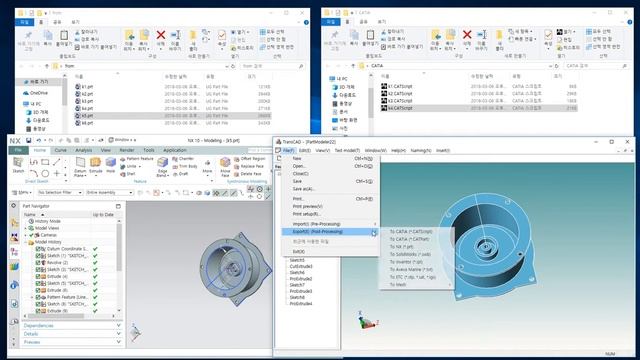
Task: Click the search box in the CATIA explorer window
Action: click(x=596, y=66)
